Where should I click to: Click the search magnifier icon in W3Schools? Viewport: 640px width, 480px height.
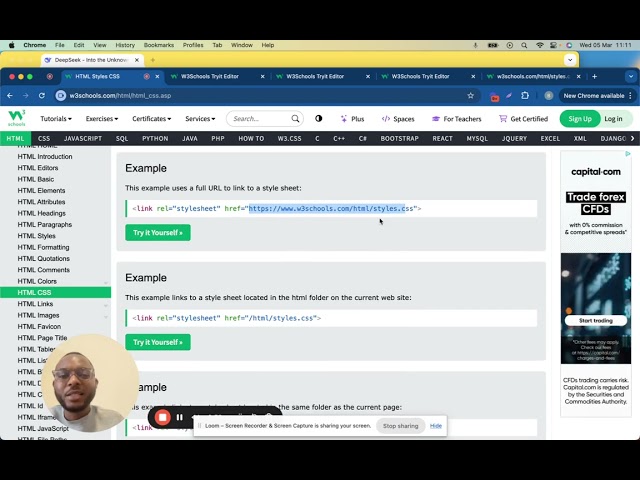point(295,119)
